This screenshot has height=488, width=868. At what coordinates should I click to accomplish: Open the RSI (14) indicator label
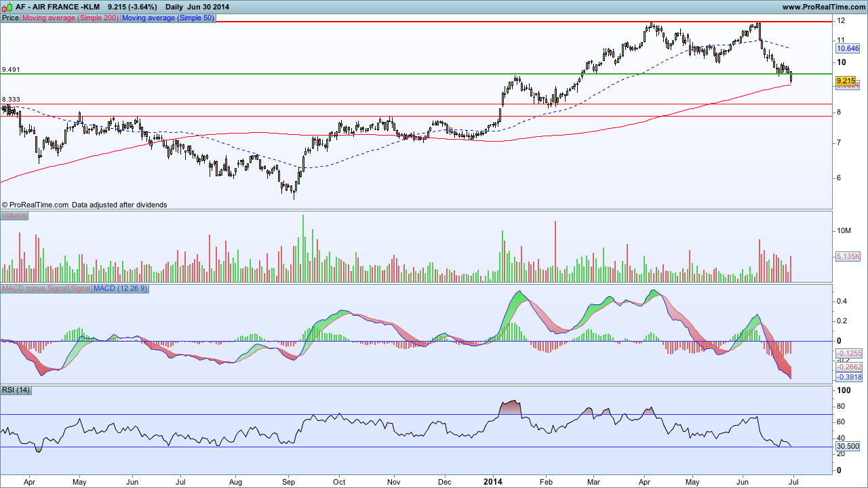click(x=16, y=390)
